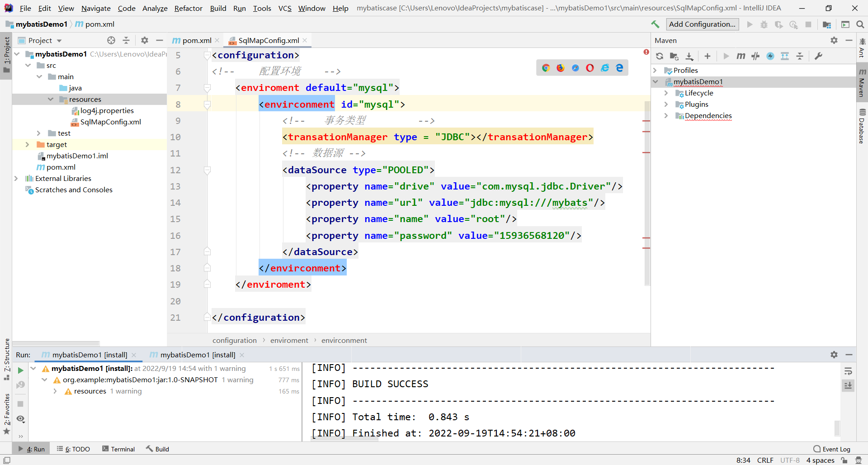Image resolution: width=868 pixels, height=465 pixels.
Task: Open in Internet Explorer browser icon
Action: point(605,68)
